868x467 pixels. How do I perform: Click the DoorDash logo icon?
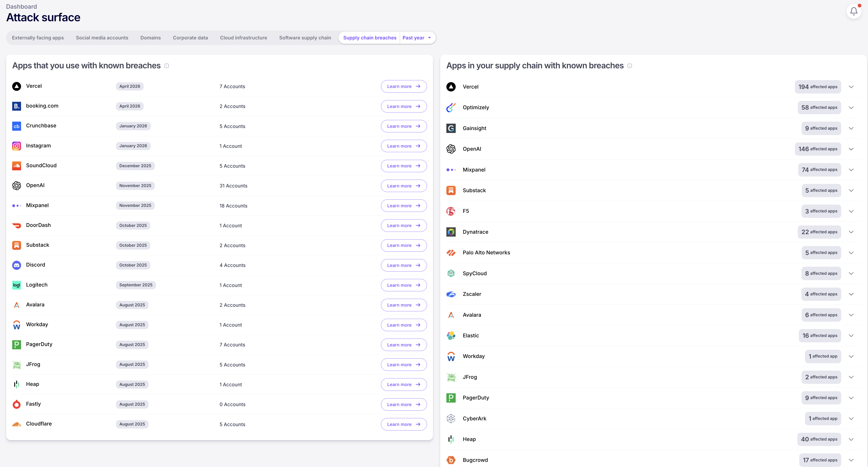point(17,226)
